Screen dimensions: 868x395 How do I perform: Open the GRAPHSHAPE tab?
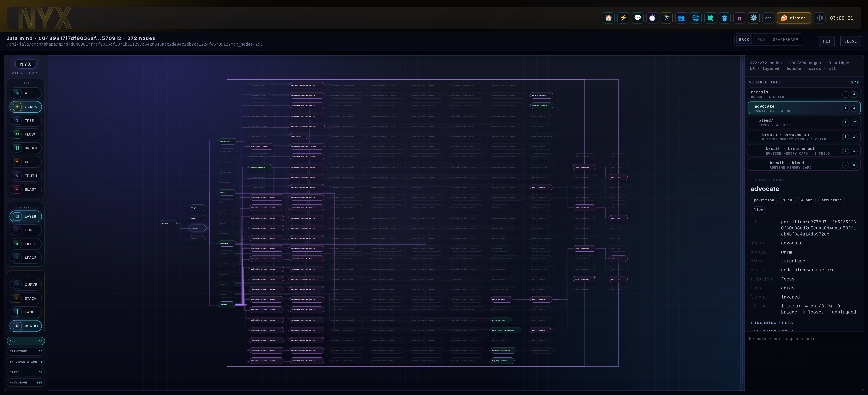point(785,40)
